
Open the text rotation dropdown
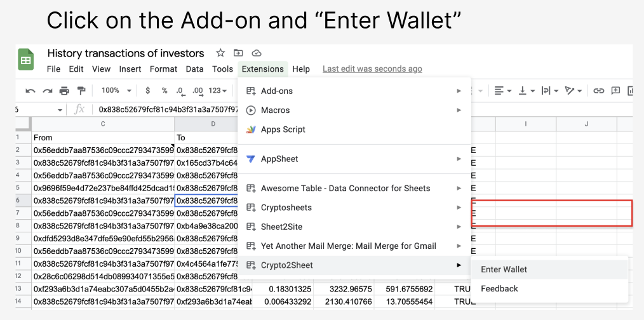[574, 91]
